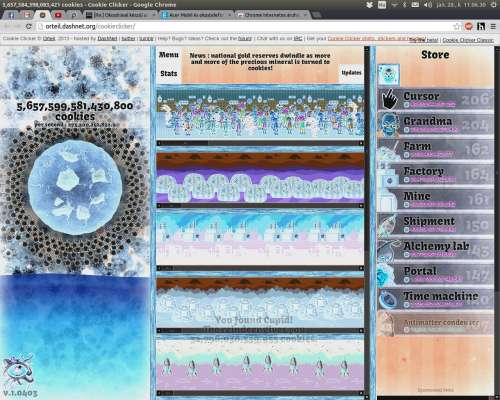This screenshot has width=500, height=400.
Task: Switch to the pinned Facebook tab
Action: coord(11,15)
